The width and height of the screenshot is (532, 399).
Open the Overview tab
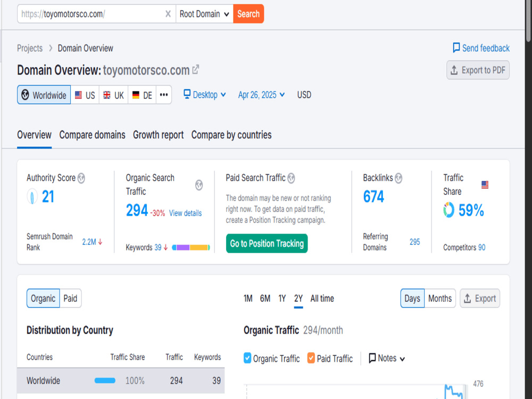pyautogui.click(x=34, y=135)
